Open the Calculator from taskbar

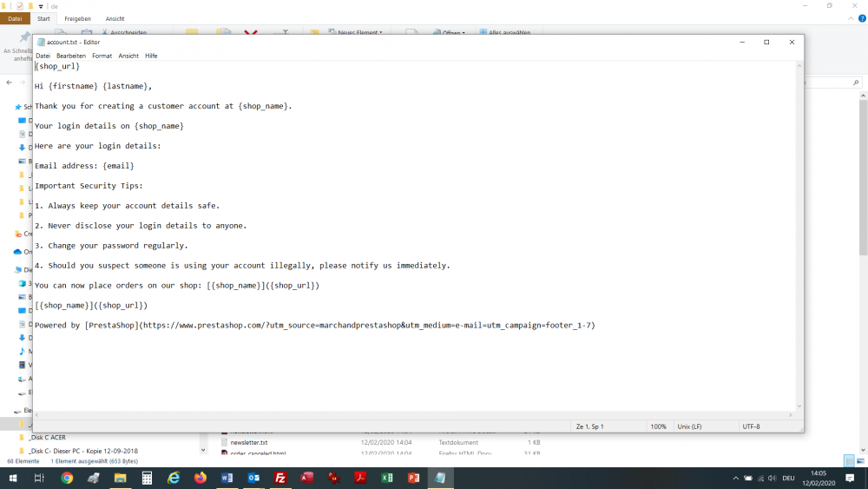pos(147,478)
